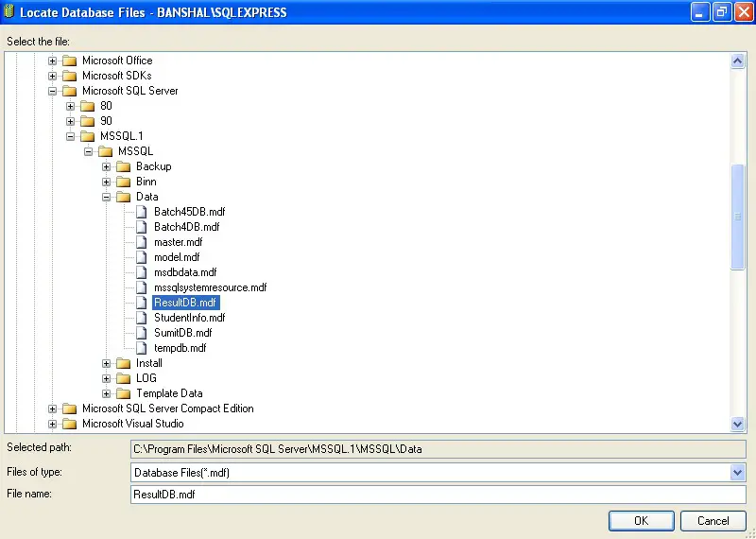This screenshot has width=756, height=539.
Task: Click the MSSQL.1 folder icon
Action: 88,136
